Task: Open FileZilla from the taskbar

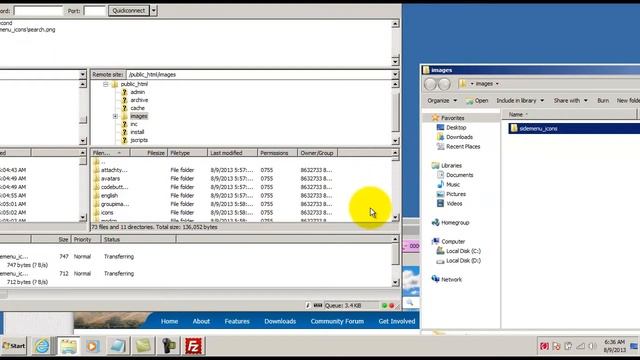Action: pyautogui.click(x=193, y=346)
